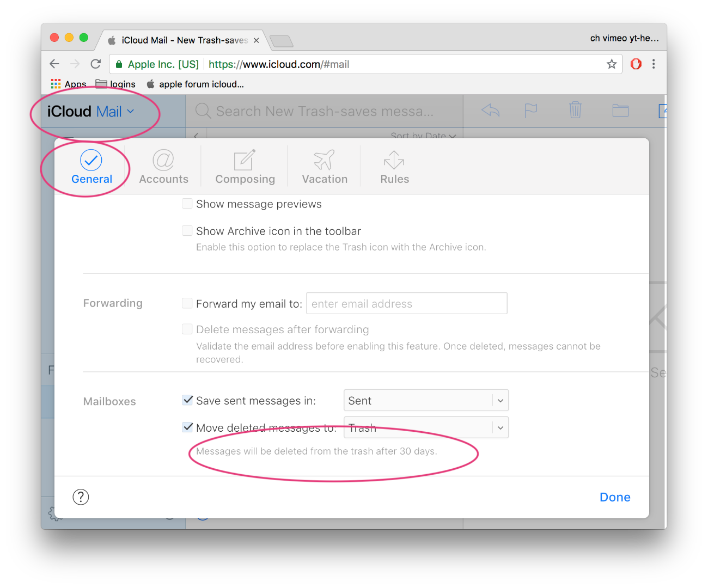Uncheck Save sent messages in
Image resolution: width=708 pixels, height=588 pixels.
tap(187, 400)
